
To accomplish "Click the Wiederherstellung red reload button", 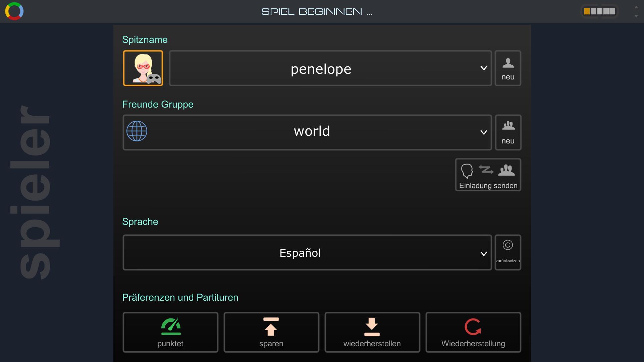I will coord(473,332).
